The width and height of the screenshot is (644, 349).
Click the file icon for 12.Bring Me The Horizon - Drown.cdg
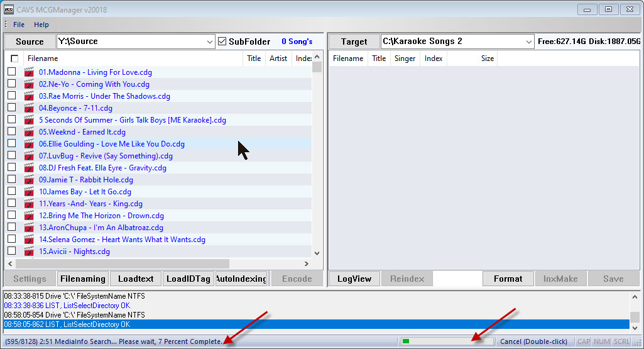29,216
